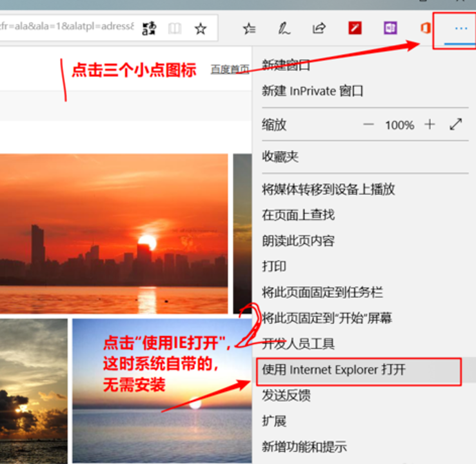Decrease zoom with the minus button
476x464 pixels.
(x=368, y=125)
